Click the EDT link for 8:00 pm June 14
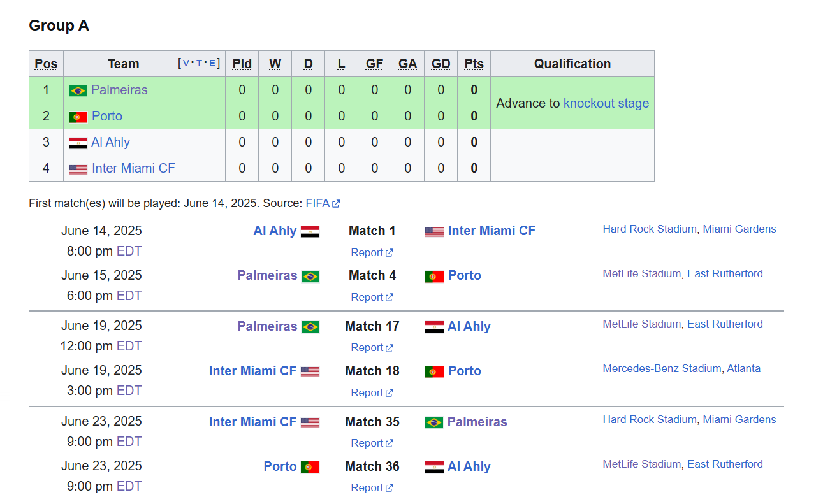816x504 pixels. pyautogui.click(x=129, y=251)
